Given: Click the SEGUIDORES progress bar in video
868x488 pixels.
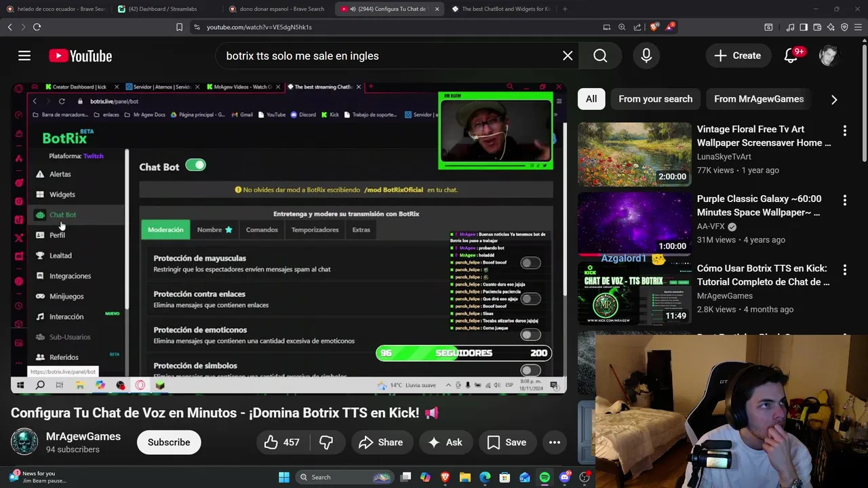Looking at the screenshot, I should 464,353.
